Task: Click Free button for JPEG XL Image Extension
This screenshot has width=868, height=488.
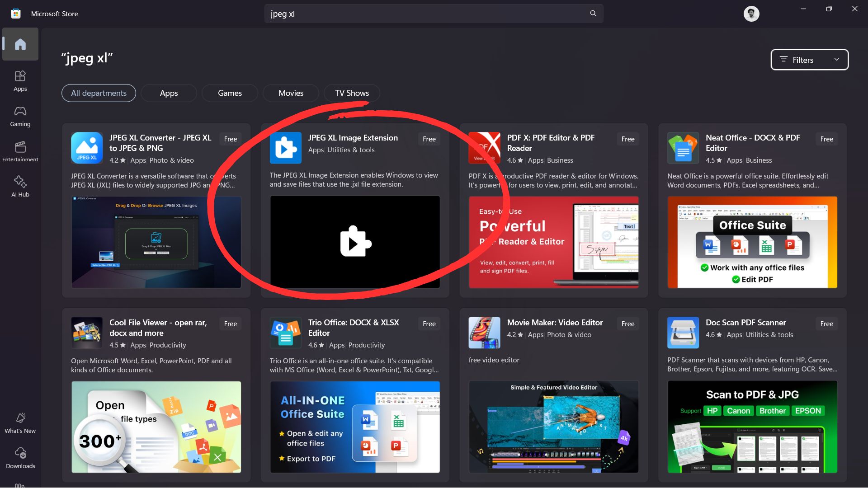Action: (429, 139)
